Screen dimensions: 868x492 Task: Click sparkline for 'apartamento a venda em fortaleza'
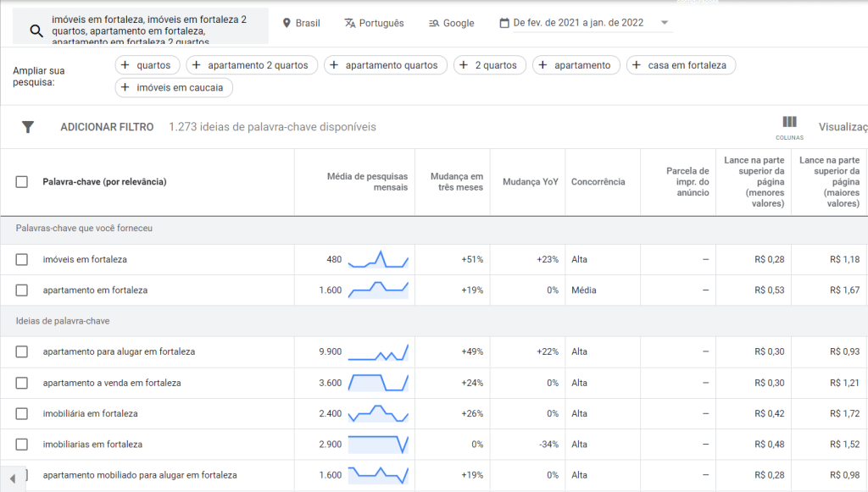pyautogui.click(x=378, y=383)
